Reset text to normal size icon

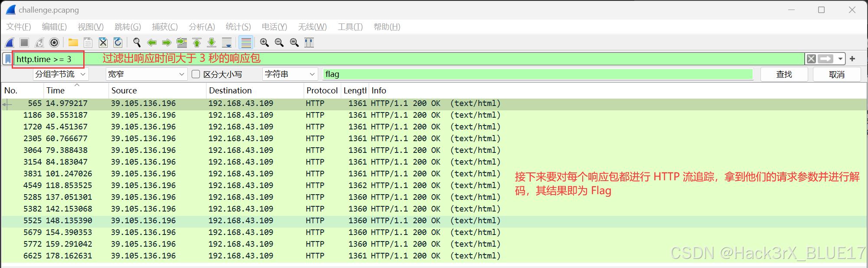[294, 43]
